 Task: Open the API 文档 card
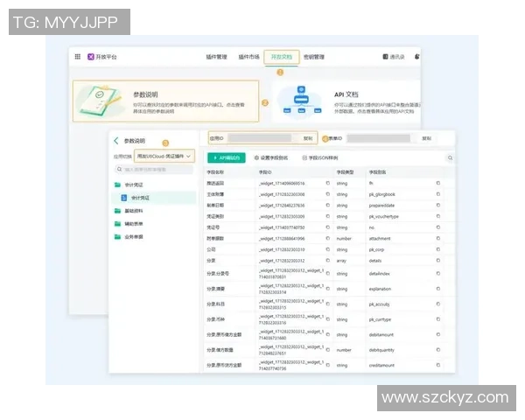point(346,101)
